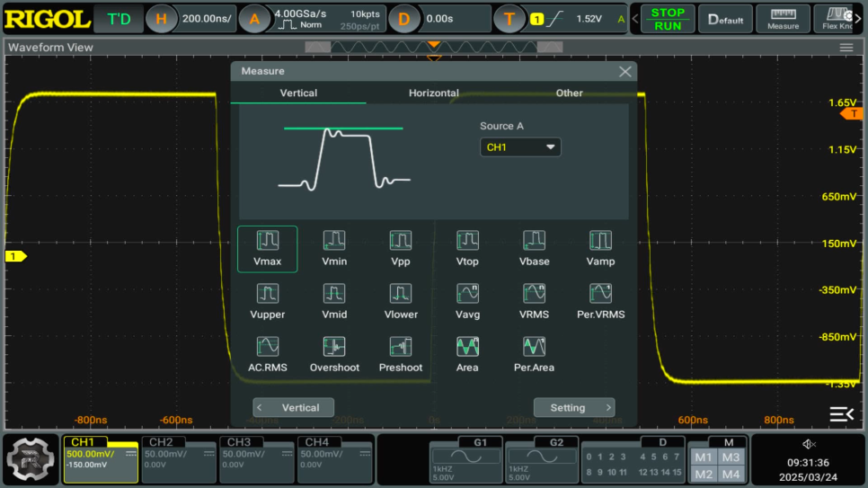868x488 pixels.
Task: Enable channel CH2
Action: coord(178,459)
